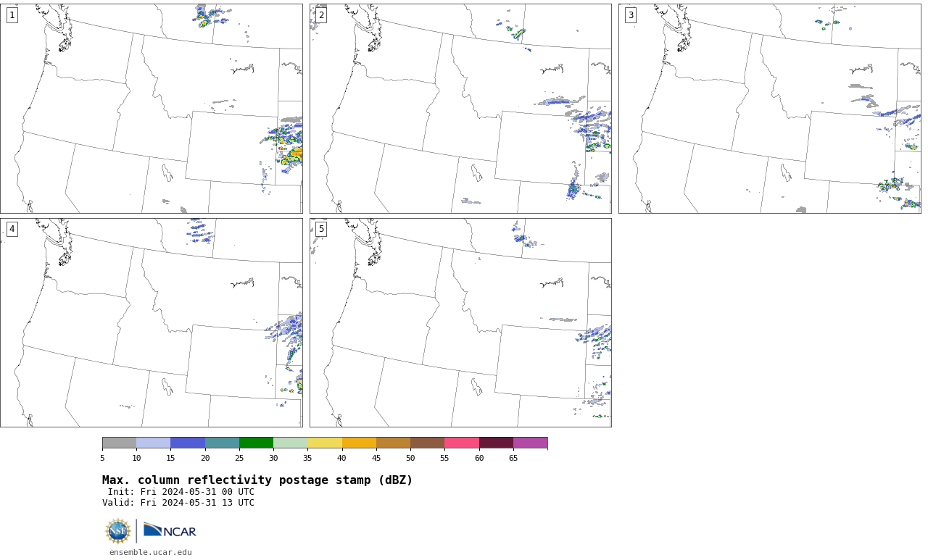Click the number 4 panel label

click(12, 229)
